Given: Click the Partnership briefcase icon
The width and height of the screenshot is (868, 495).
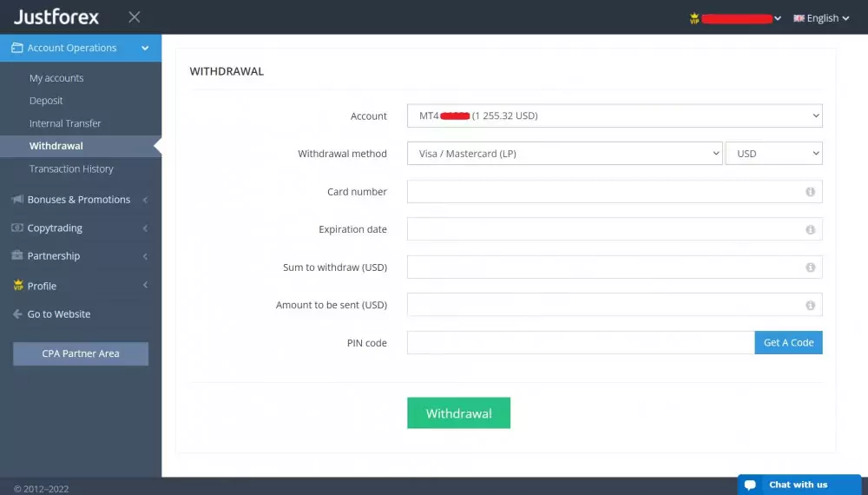Looking at the screenshot, I should pos(17,255).
